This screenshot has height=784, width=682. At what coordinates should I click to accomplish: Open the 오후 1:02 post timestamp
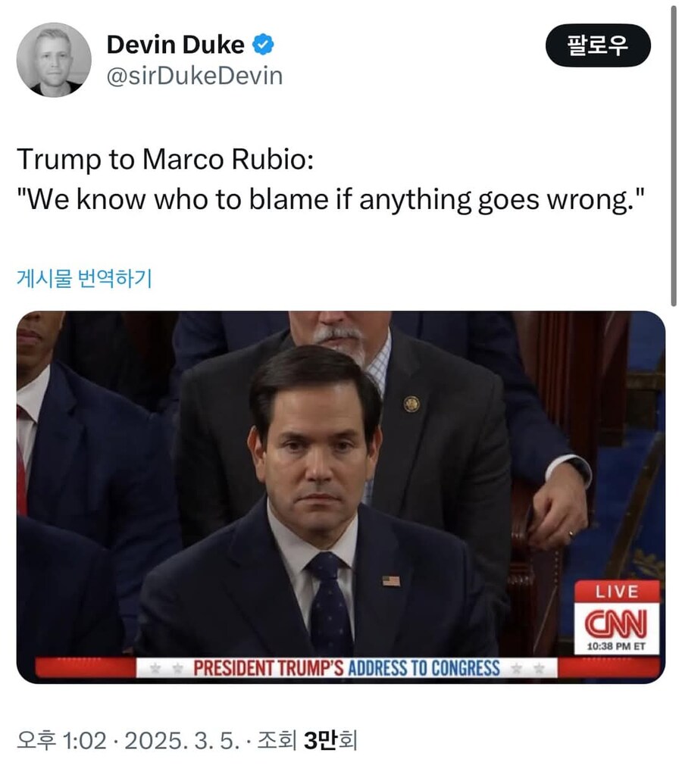click(x=62, y=741)
